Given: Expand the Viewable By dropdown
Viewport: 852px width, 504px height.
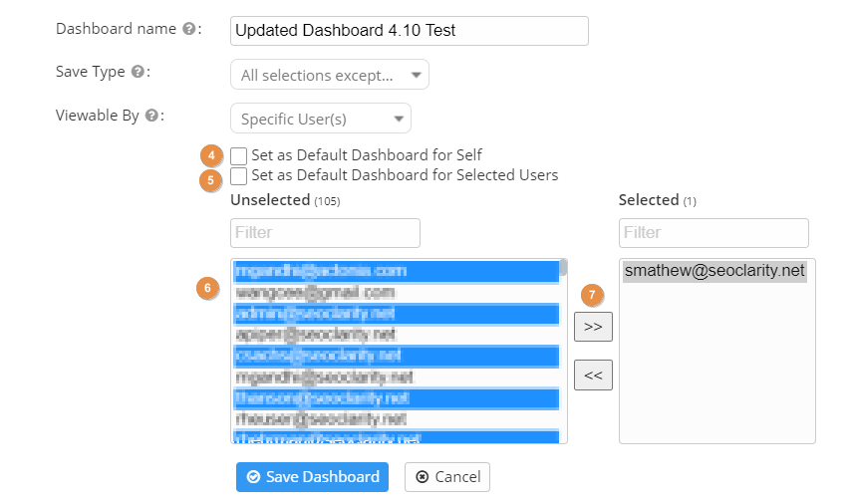Looking at the screenshot, I should (320, 119).
